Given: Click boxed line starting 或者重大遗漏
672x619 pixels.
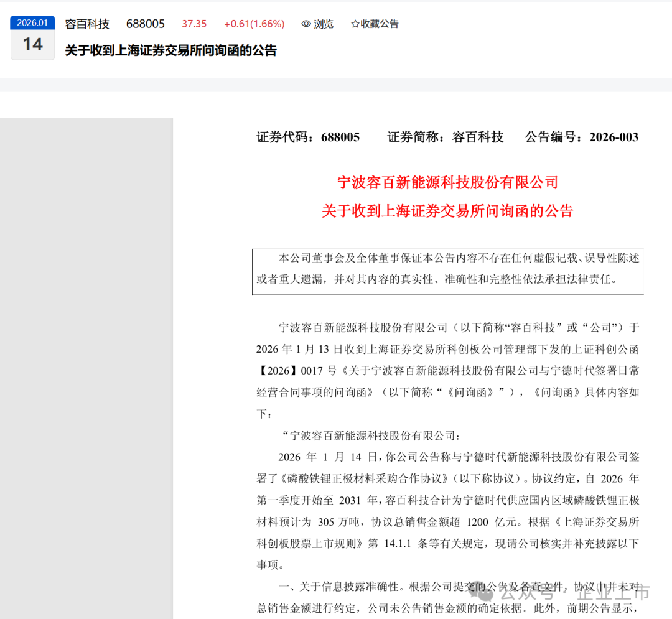Looking at the screenshot, I should tap(437, 279).
